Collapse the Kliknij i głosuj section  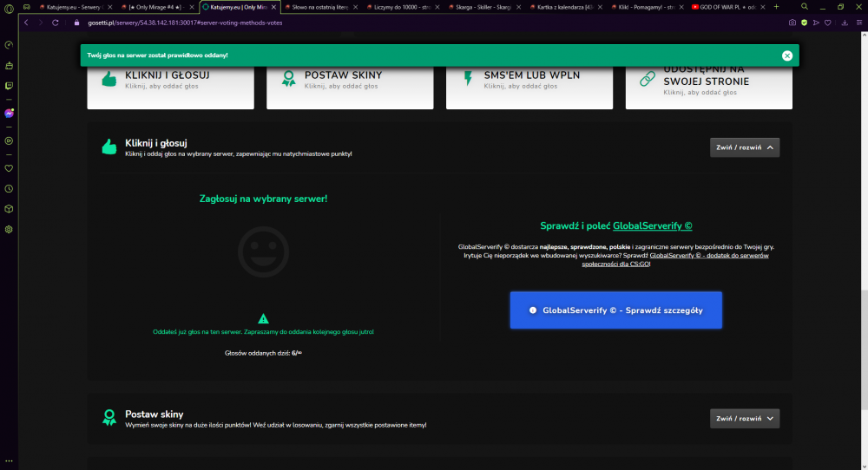(745, 147)
